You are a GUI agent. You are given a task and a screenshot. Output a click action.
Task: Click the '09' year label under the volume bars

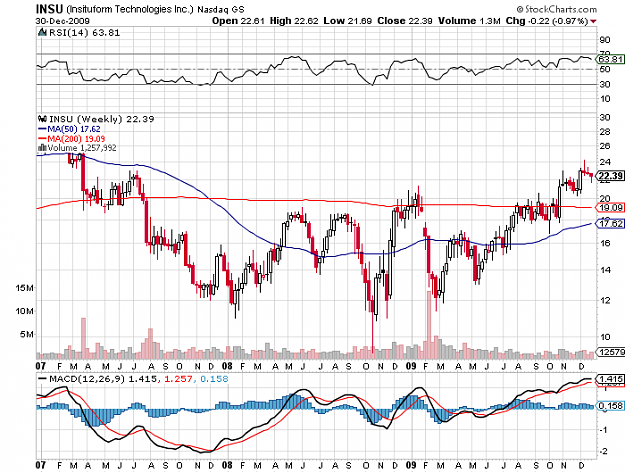point(411,366)
